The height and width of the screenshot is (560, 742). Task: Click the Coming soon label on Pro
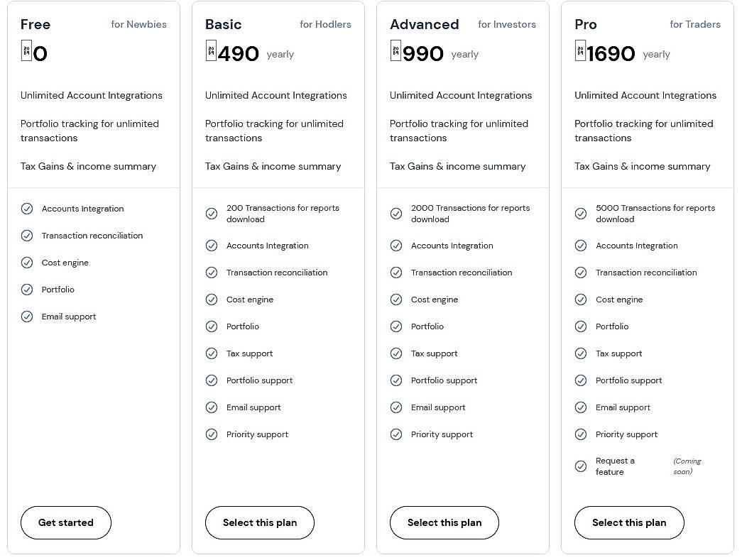tap(686, 466)
